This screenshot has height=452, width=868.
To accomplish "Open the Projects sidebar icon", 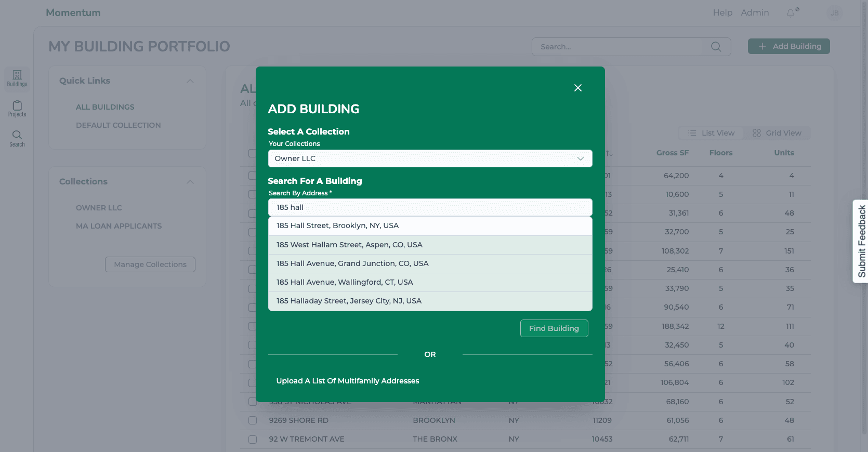I will point(17,109).
